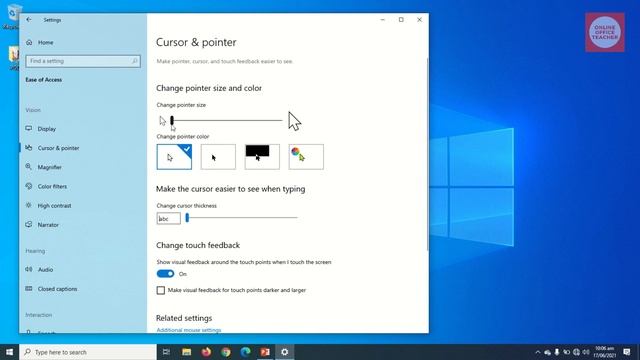Open Audio settings under Hearing

pyautogui.click(x=45, y=270)
